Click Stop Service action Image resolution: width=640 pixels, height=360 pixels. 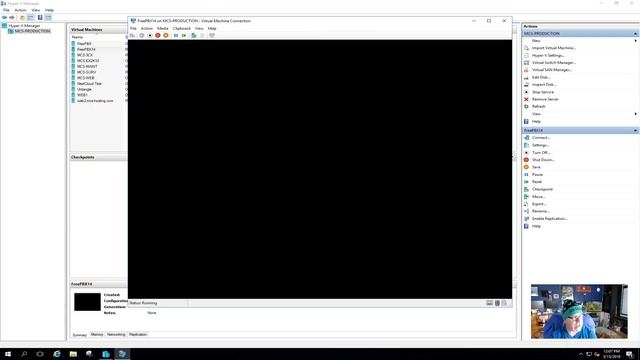point(543,92)
